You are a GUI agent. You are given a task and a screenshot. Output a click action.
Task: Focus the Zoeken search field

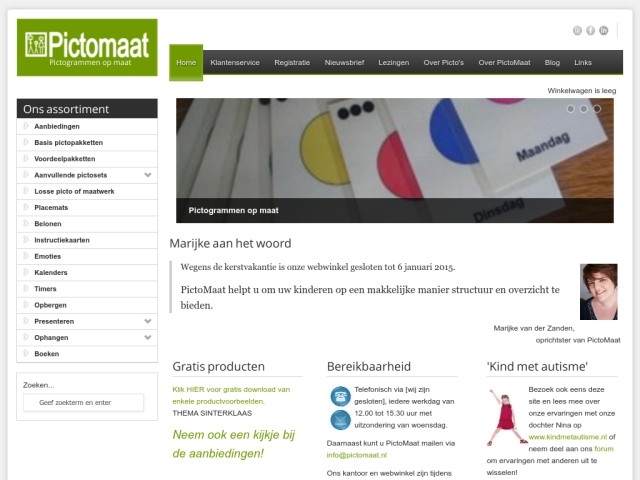(x=83, y=402)
